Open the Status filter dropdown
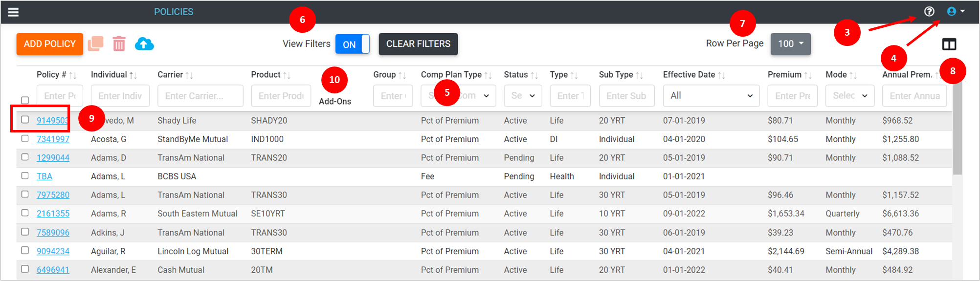The height and width of the screenshot is (281, 980). pos(523,96)
